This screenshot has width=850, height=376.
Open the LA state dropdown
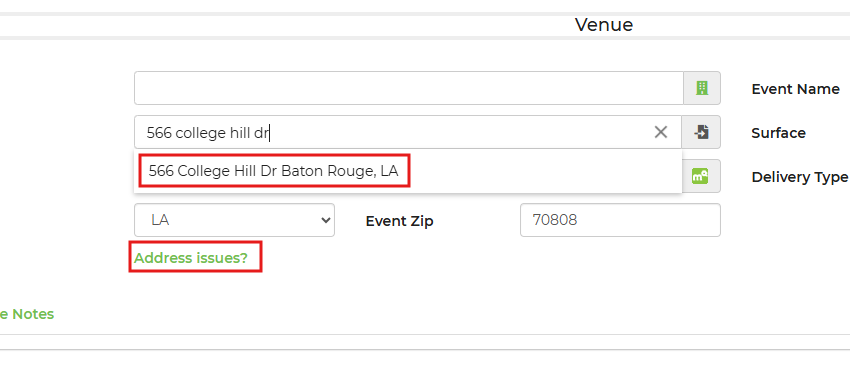[x=234, y=220]
